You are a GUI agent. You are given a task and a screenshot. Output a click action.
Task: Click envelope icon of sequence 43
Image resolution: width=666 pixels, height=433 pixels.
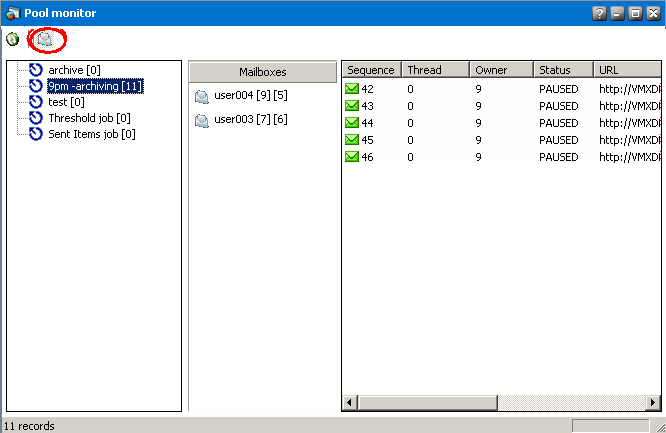(352, 105)
